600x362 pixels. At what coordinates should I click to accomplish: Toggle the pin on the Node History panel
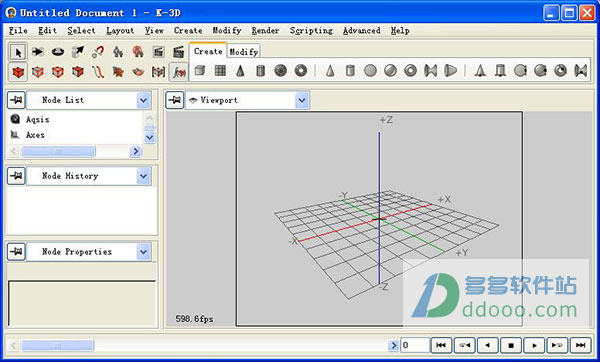pyautogui.click(x=16, y=176)
